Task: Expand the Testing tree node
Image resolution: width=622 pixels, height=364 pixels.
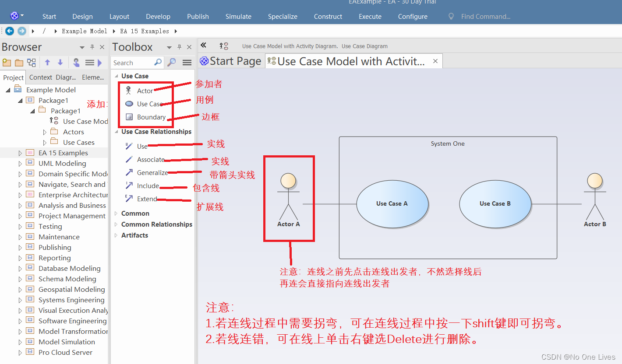Action: point(20,226)
